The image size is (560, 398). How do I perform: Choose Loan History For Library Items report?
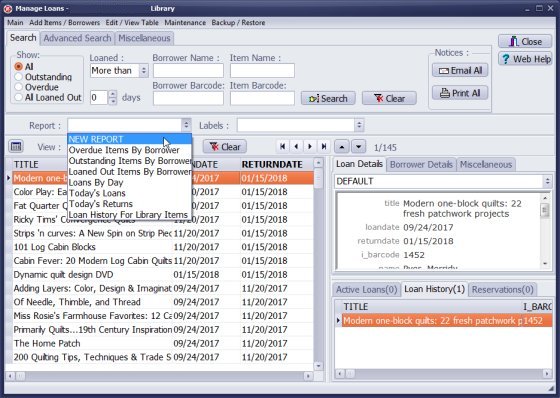(x=130, y=214)
